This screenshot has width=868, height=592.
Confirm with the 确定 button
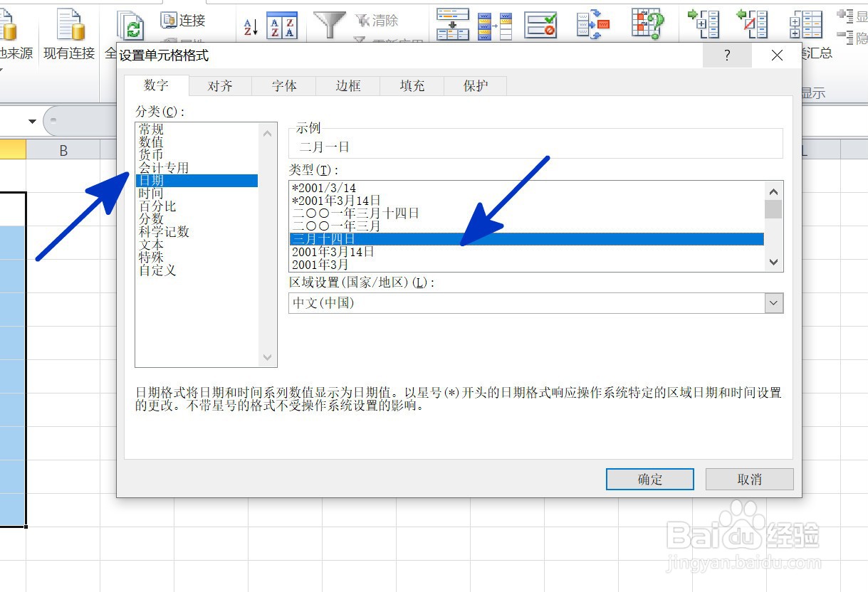click(x=650, y=480)
